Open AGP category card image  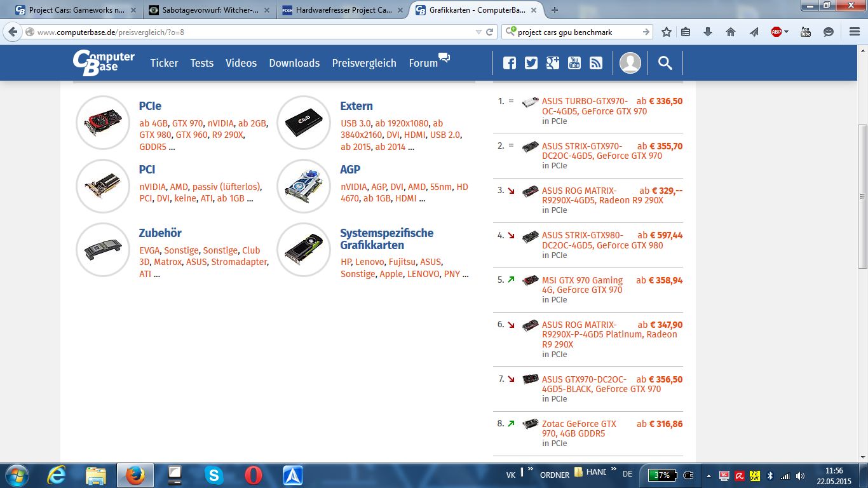pos(304,186)
